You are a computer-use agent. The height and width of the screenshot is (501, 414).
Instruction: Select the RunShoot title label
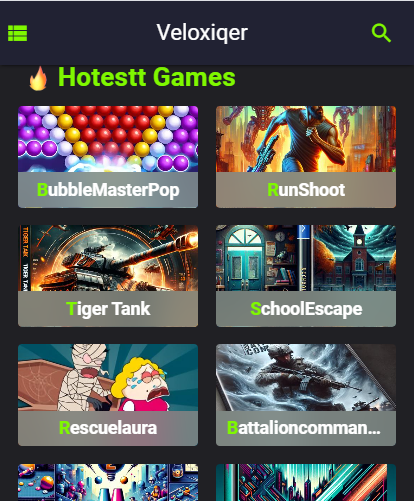[306, 190]
